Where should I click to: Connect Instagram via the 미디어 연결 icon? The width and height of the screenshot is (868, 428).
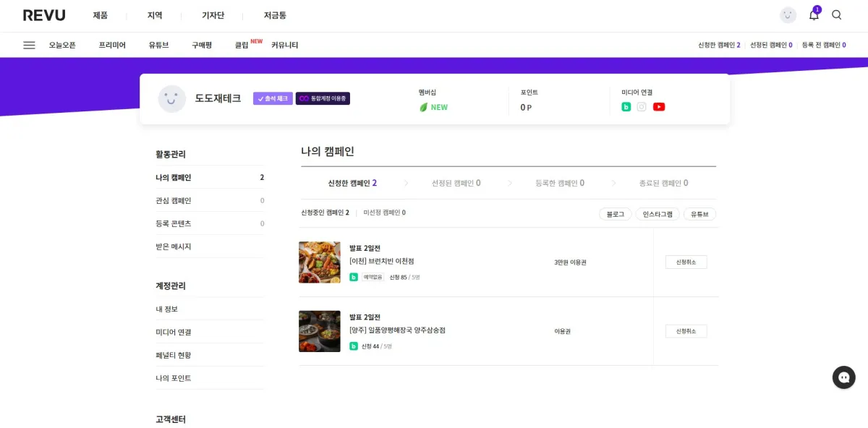pos(642,106)
